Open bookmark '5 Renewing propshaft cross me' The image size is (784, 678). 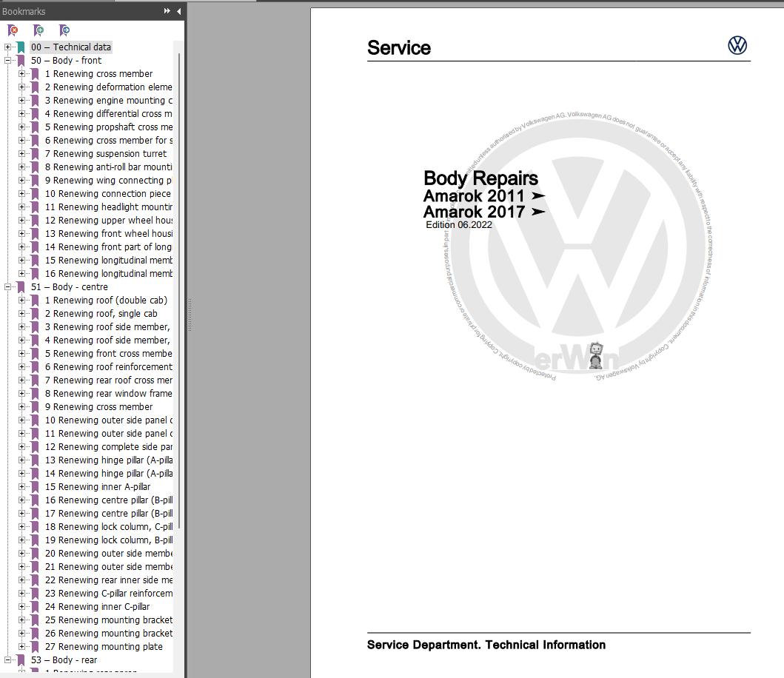coord(109,127)
